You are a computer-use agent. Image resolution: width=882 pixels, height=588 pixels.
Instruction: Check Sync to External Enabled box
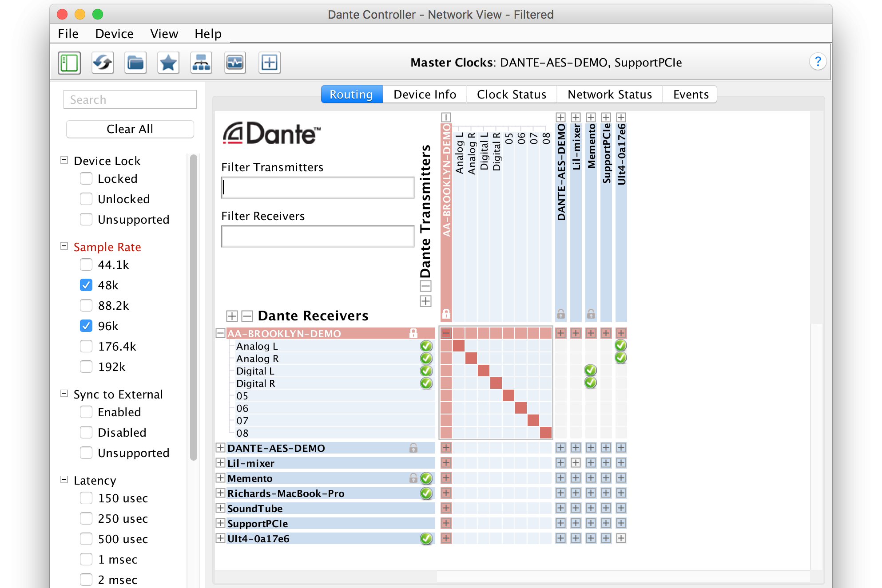click(86, 412)
